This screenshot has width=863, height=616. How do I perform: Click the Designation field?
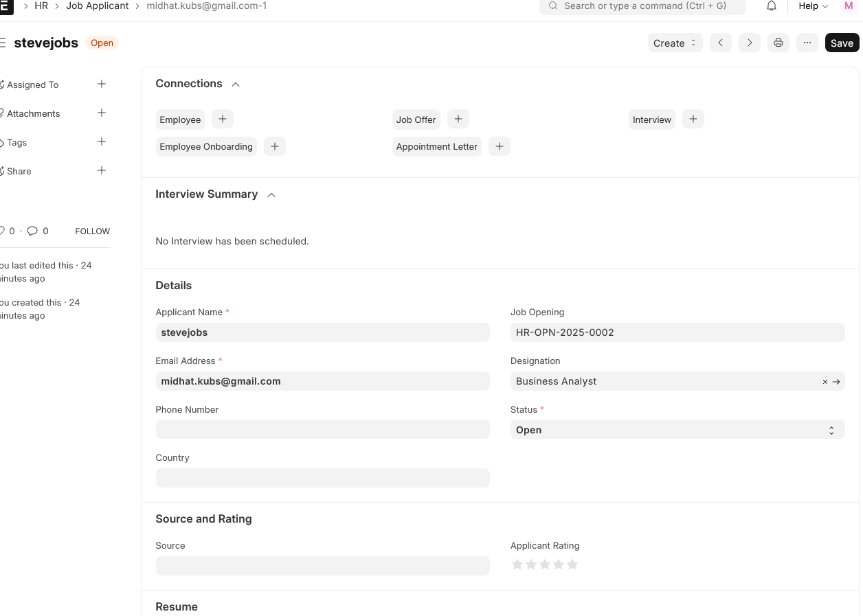(x=677, y=381)
